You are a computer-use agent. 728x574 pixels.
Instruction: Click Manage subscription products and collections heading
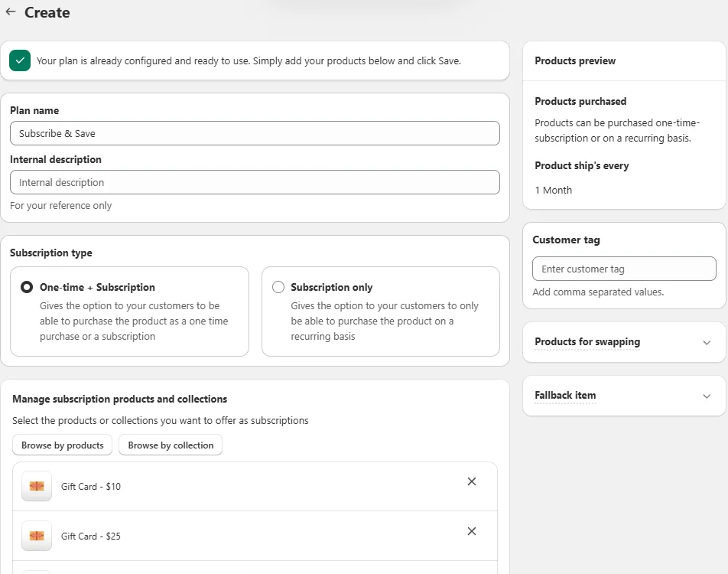[120, 399]
